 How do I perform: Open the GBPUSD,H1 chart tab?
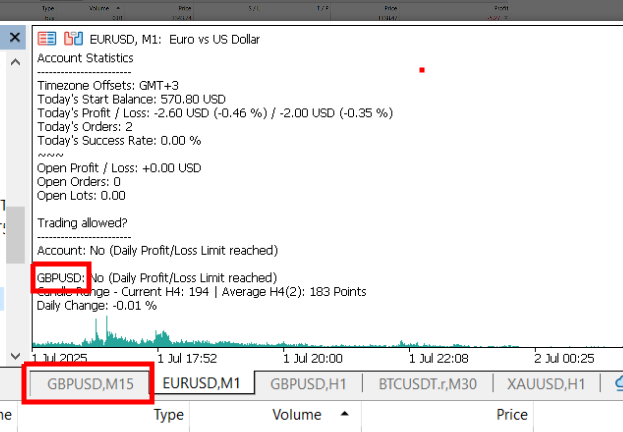click(308, 384)
